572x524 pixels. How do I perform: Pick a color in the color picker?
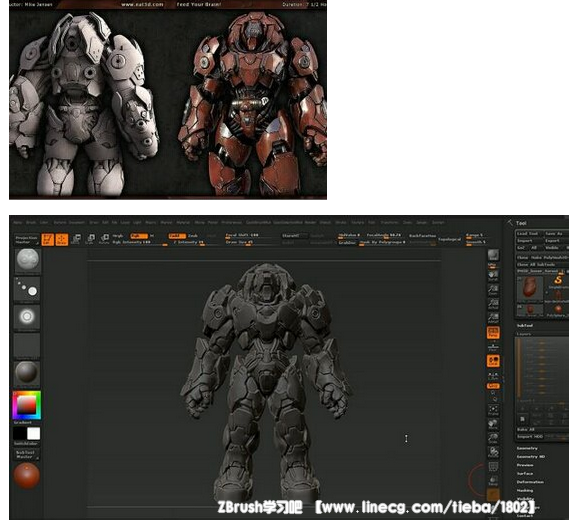pos(27,405)
